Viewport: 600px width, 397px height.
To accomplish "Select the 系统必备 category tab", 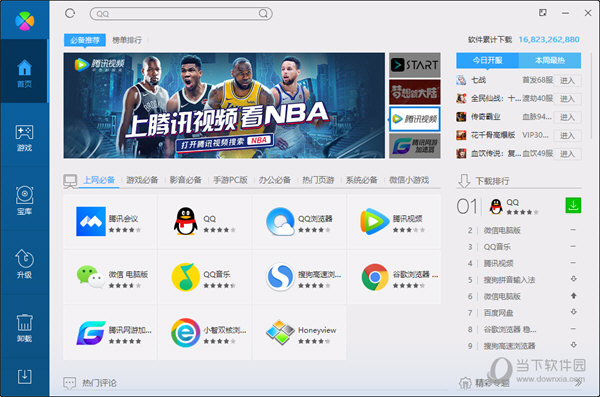I will click(x=362, y=180).
